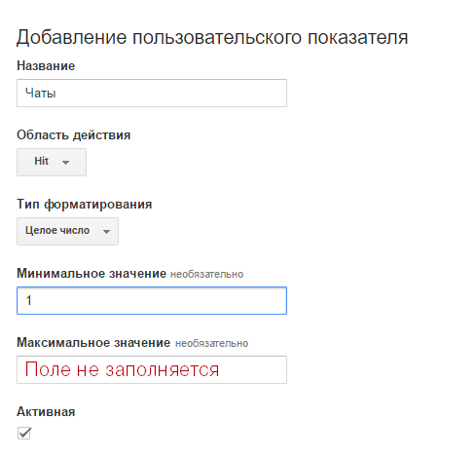The image size is (476, 457).
Task: Click the Тип форматирования label
Action: click(85, 205)
